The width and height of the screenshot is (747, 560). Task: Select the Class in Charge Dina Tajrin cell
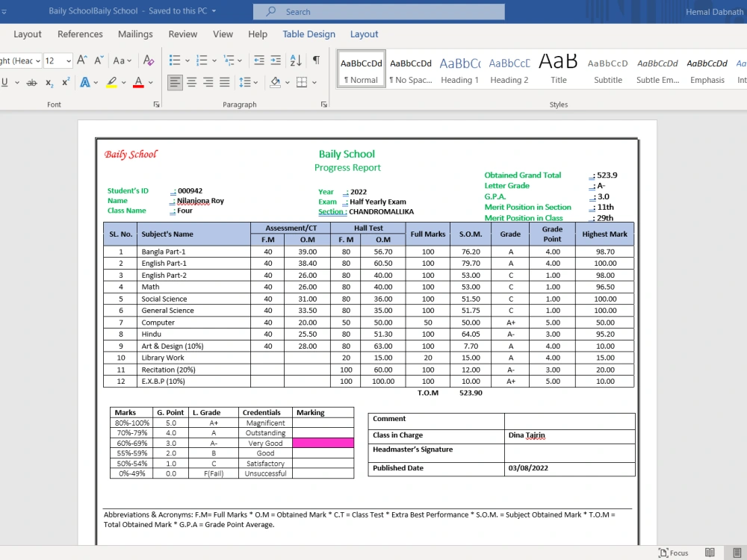pyautogui.click(x=569, y=435)
